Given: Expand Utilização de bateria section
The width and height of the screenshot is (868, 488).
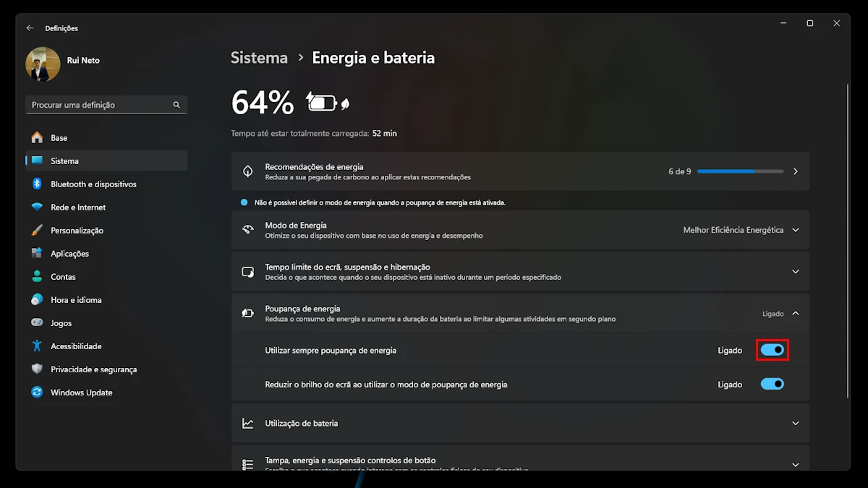Looking at the screenshot, I should coord(795,424).
